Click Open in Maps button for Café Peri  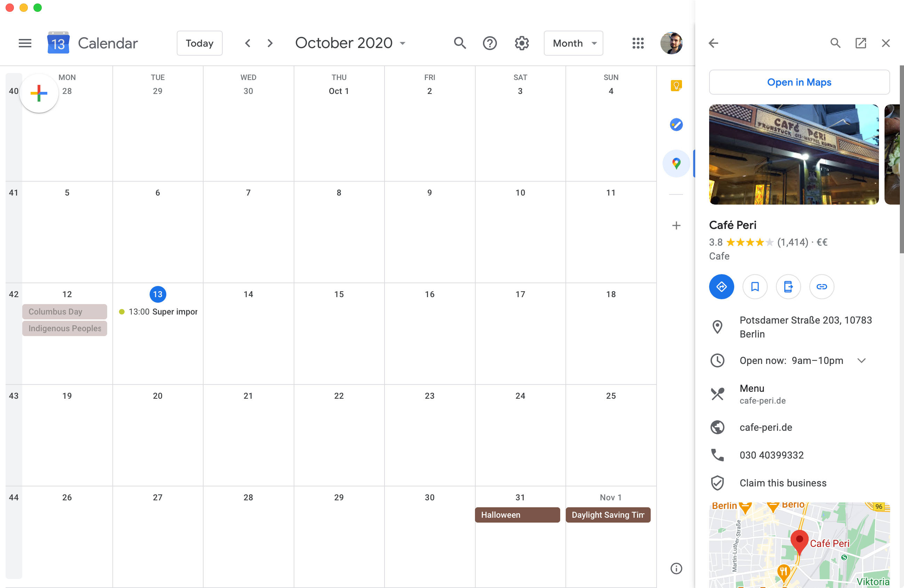point(799,82)
